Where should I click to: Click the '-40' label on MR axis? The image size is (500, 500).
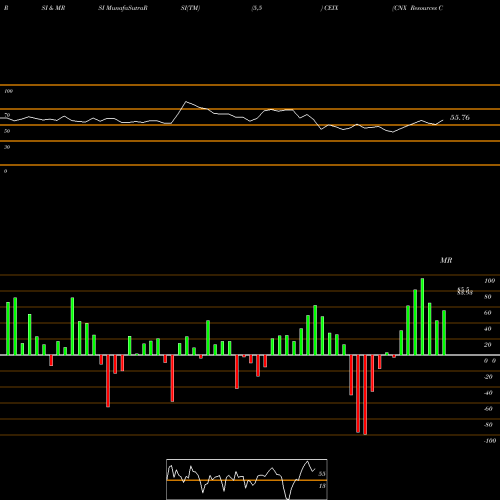pos(488,393)
